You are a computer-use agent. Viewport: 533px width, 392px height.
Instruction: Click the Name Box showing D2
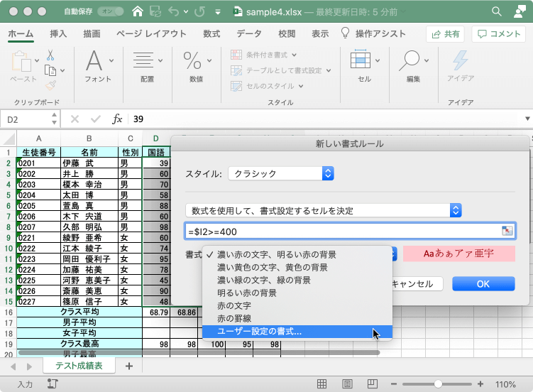click(26, 120)
